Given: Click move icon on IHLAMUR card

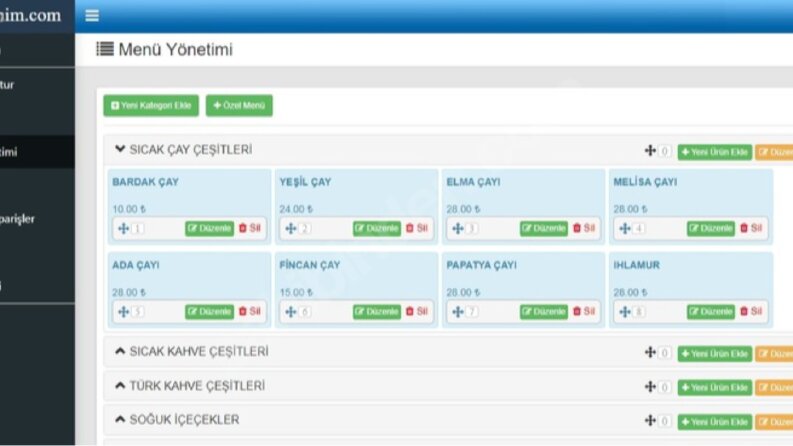Looking at the screenshot, I should 625,312.
